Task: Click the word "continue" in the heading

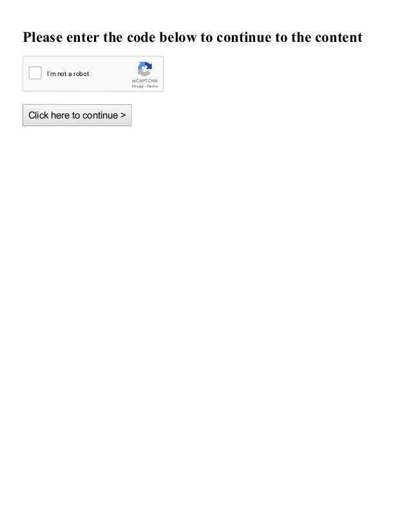Action: pyautogui.click(x=244, y=37)
